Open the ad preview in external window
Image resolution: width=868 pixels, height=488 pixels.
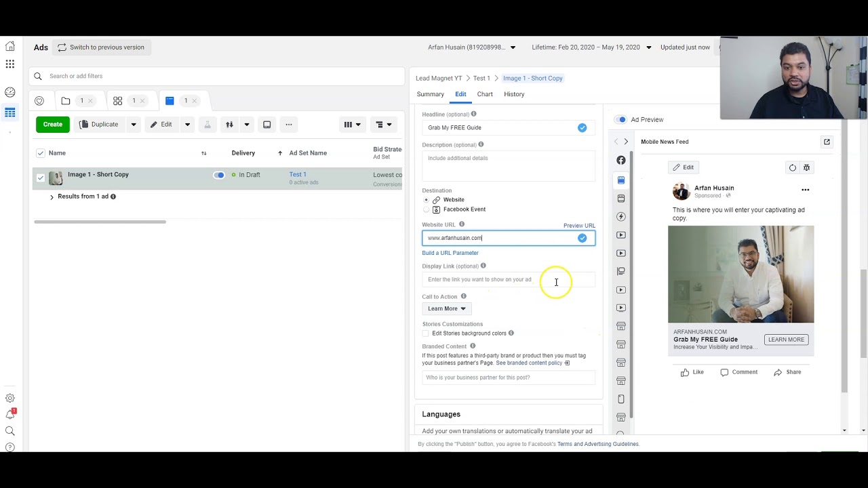coord(827,142)
